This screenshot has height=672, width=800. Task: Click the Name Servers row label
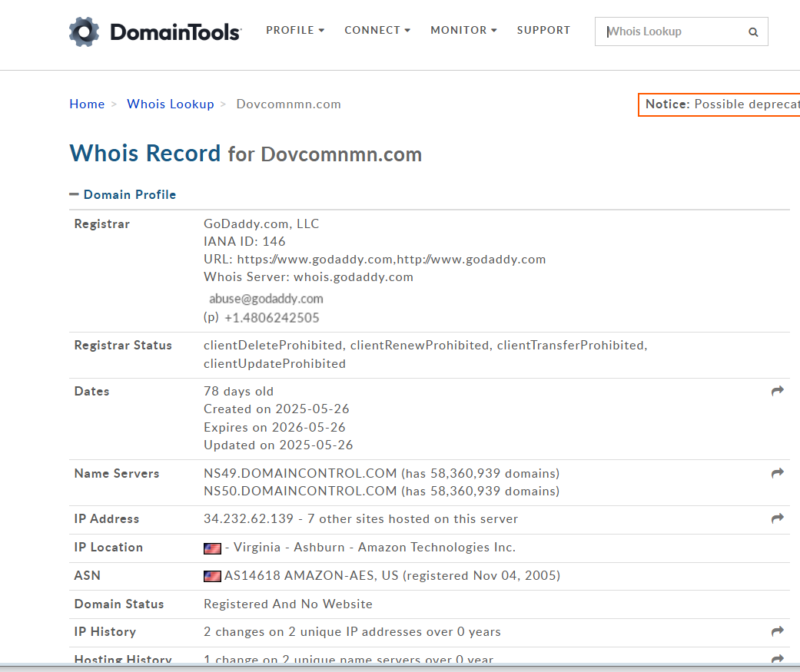click(x=117, y=473)
